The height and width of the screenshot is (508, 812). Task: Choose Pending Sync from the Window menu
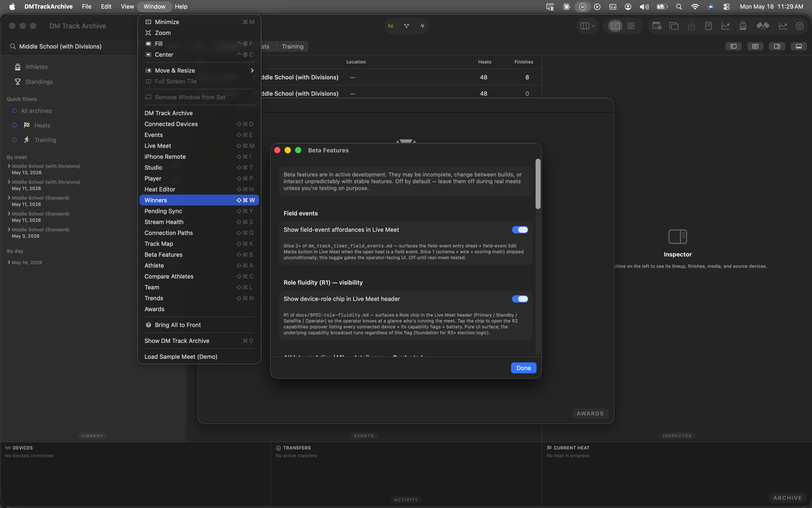[x=199, y=211]
